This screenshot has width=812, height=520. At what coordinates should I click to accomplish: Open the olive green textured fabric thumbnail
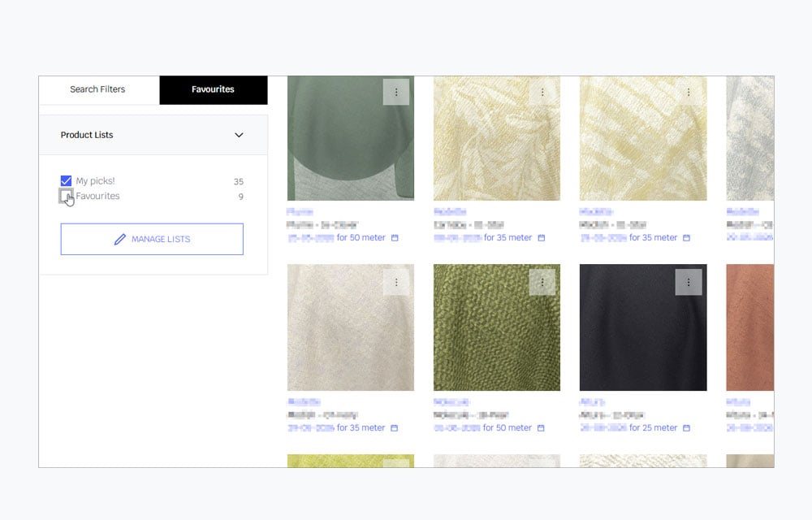[x=497, y=327]
